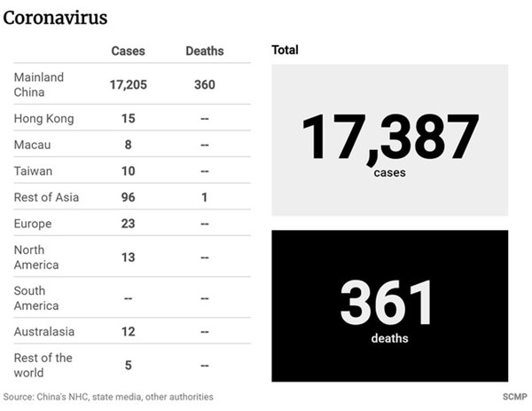Image resolution: width=532 pixels, height=411 pixels.
Task: Click the Australasia row label
Action: click(44, 332)
